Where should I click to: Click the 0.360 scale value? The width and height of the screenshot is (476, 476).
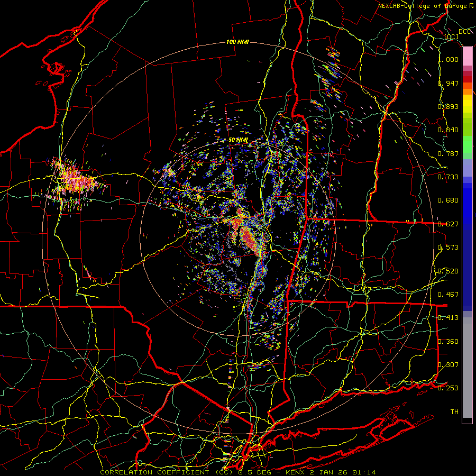448,342
